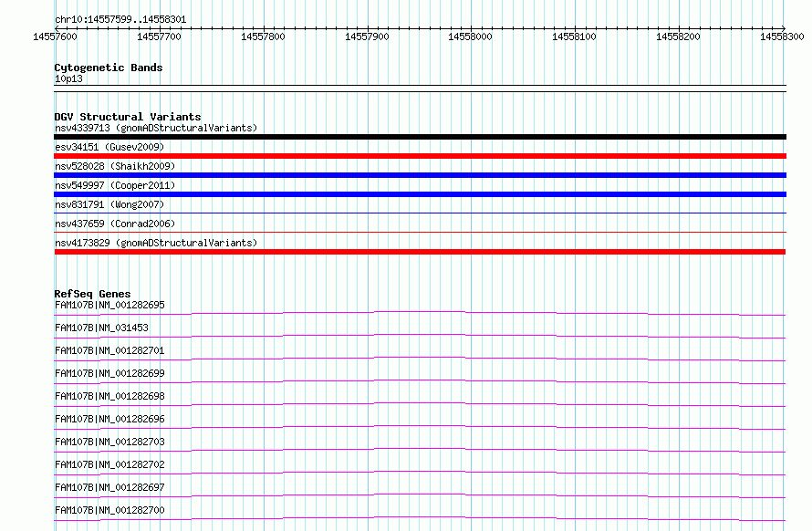
Task: Open variant nsv831791 (Wong2007)
Action: click(x=109, y=204)
